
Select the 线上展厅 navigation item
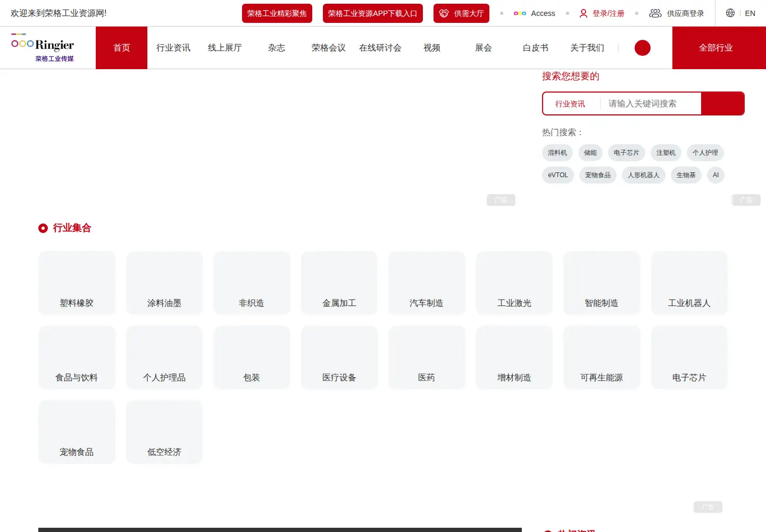pyautogui.click(x=225, y=48)
